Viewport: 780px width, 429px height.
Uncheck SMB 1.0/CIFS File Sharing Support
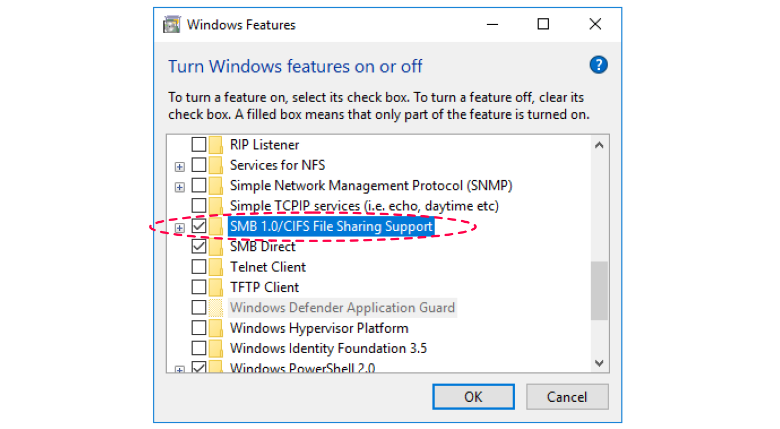199,226
